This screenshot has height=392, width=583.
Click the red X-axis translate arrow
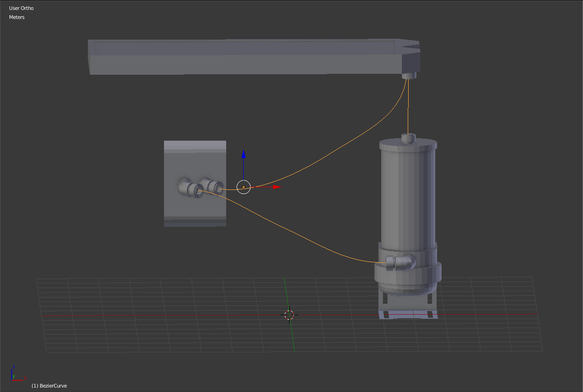tap(276, 187)
